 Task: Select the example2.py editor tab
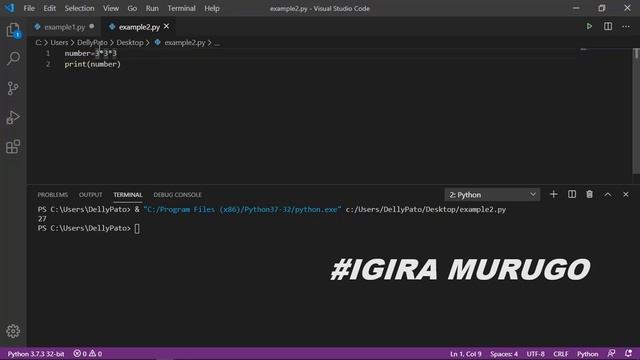coord(139,27)
